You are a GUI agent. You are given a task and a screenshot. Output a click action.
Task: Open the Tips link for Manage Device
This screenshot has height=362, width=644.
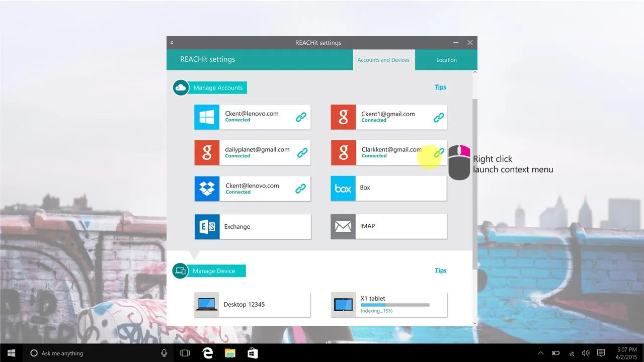click(441, 270)
